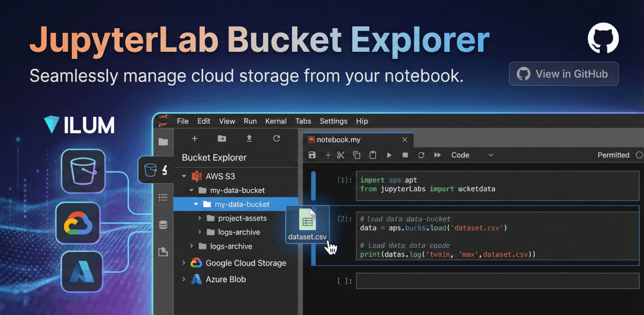The image size is (644, 315).
Task: Open the File menu
Action: tap(183, 121)
